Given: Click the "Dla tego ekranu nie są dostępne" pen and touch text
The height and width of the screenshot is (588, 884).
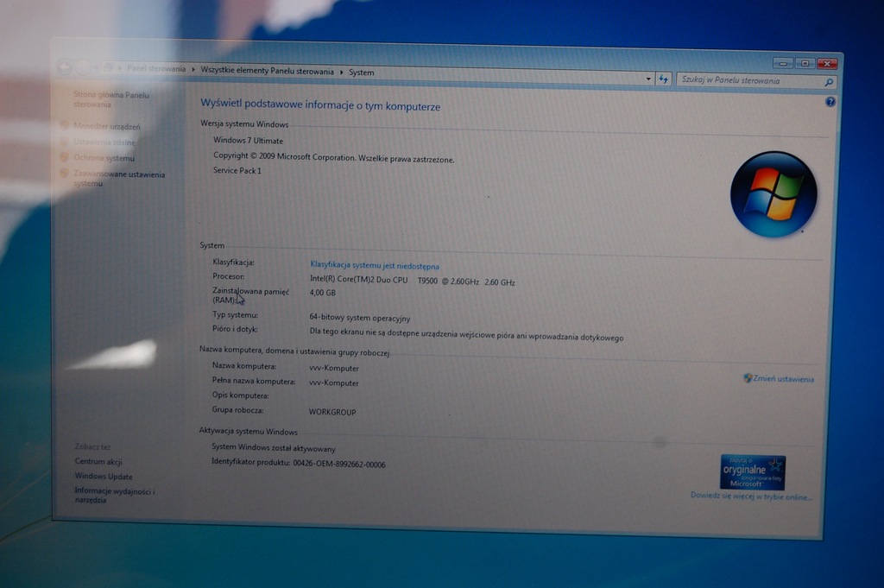Looking at the screenshot, I should (x=466, y=334).
